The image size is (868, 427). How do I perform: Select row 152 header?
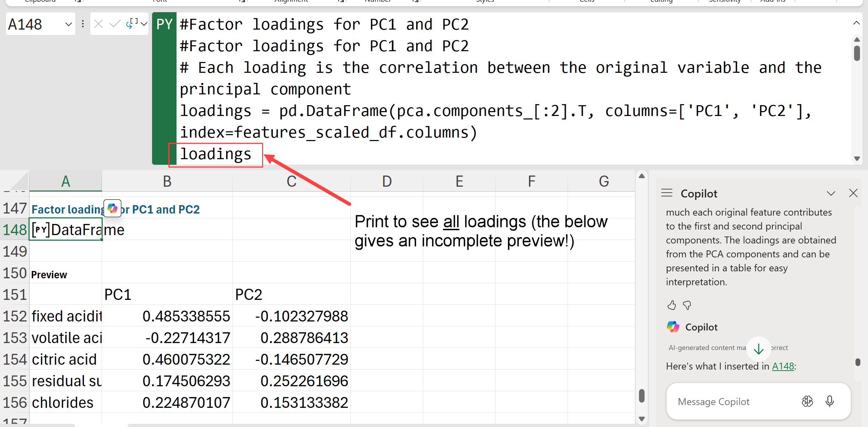tap(15, 316)
